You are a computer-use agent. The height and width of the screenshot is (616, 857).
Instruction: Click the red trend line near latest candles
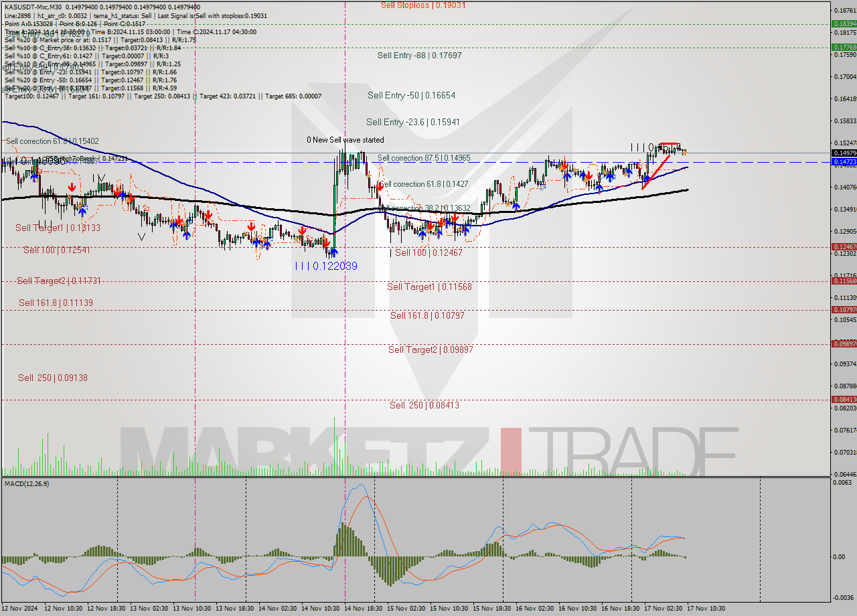tap(657, 173)
